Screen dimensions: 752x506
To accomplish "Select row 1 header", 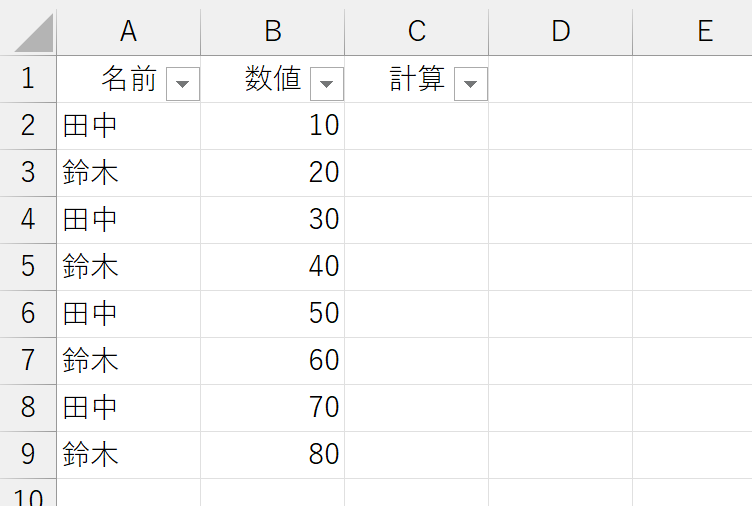I will (28, 79).
